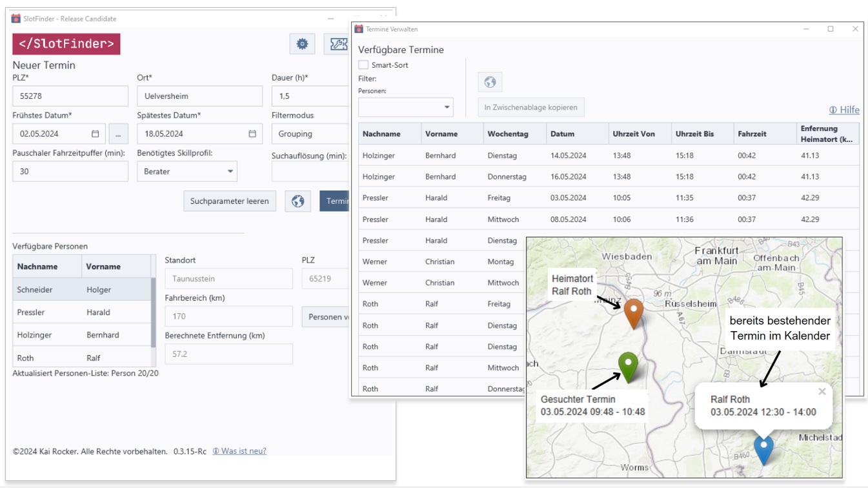This screenshot has height=488, width=868.
Task: Select Holzinger row dated 14.05.2024
Action: pyautogui.click(x=609, y=156)
